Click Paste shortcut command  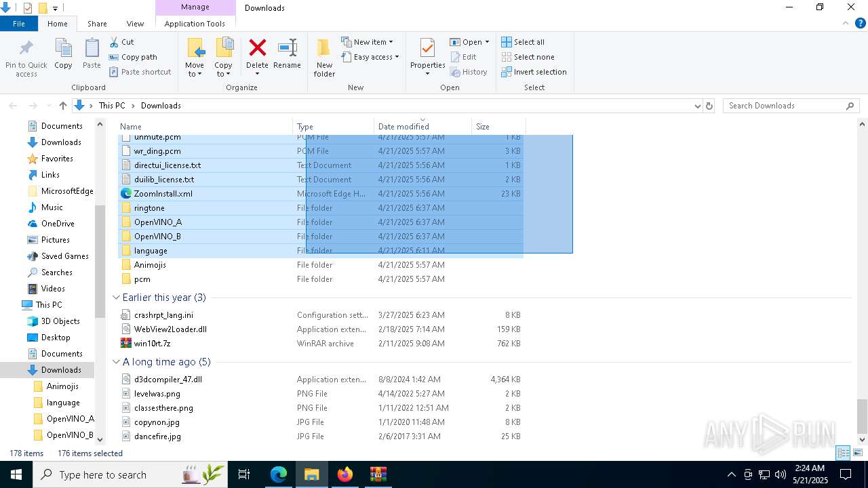(x=140, y=72)
